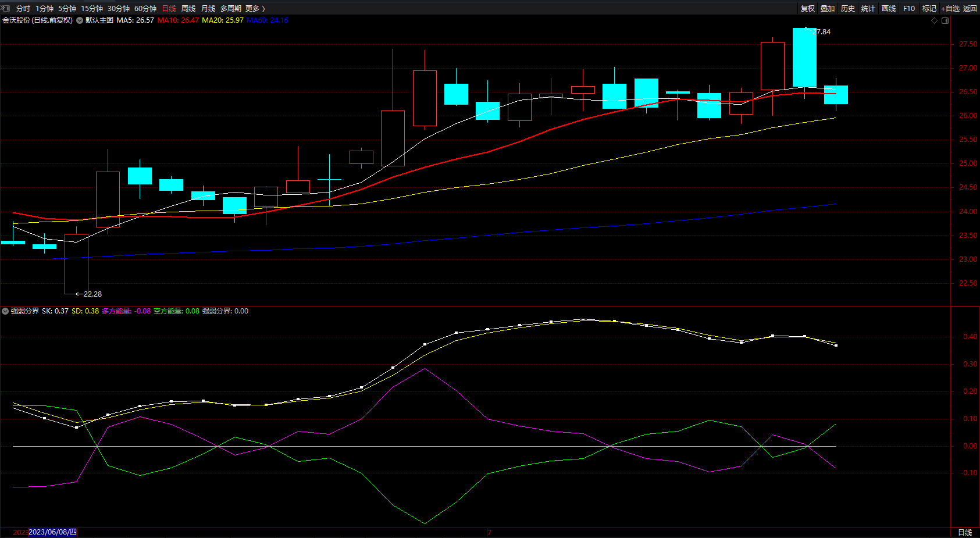Open F10 company information
Image resolution: width=980 pixels, height=538 pixels.
pyautogui.click(x=909, y=8)
